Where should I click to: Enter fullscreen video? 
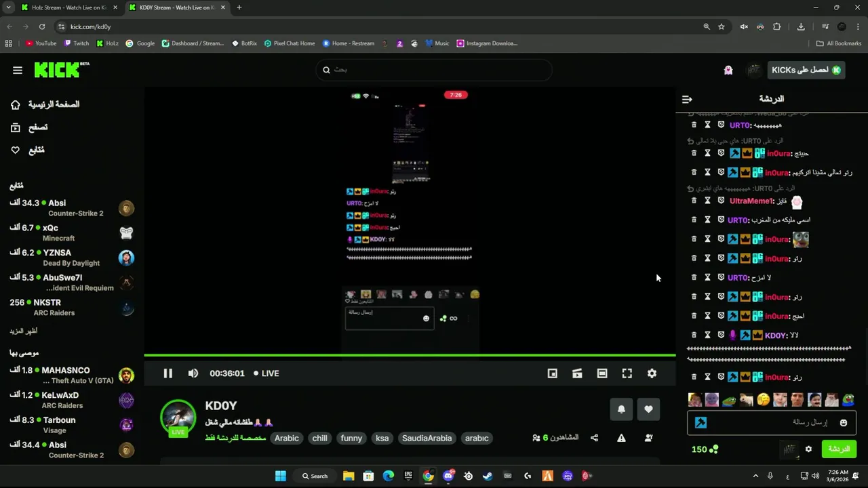(x=627, y=373)
